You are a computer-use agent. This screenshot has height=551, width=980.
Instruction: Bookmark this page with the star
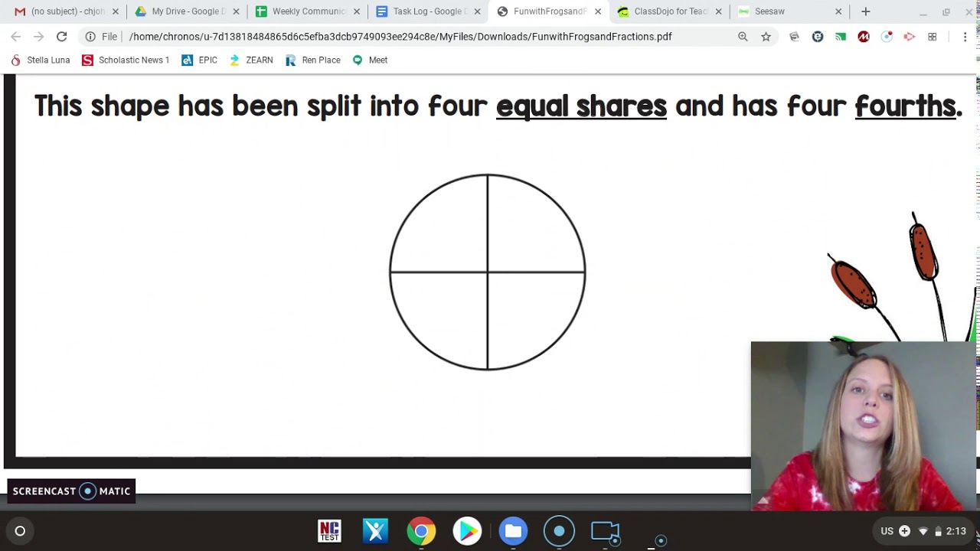coord(766,37)
